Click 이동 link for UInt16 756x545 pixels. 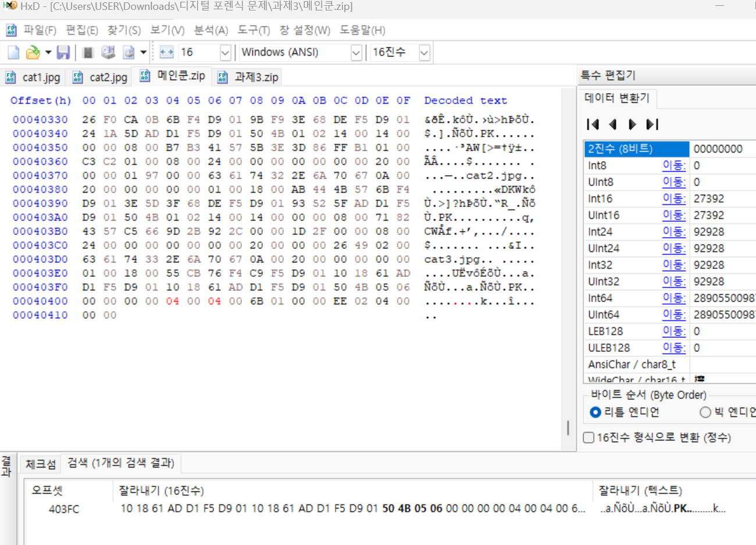click(x=674, y=215)
